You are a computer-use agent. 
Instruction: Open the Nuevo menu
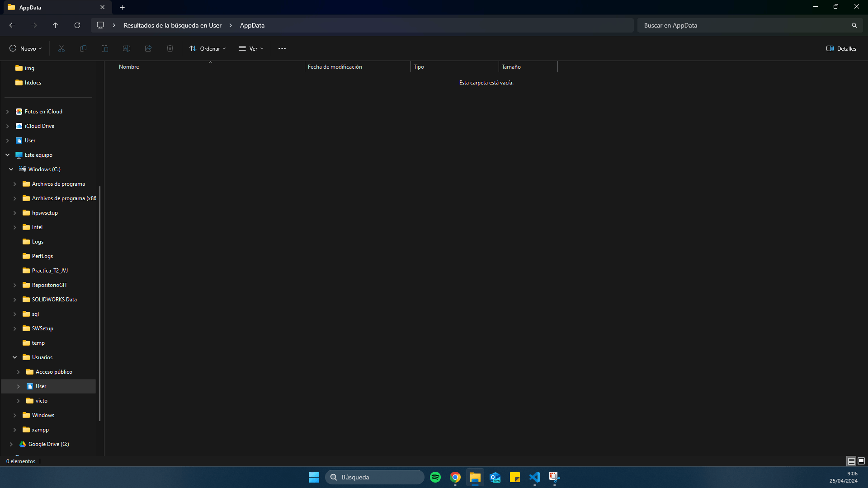tap(26, 48)
